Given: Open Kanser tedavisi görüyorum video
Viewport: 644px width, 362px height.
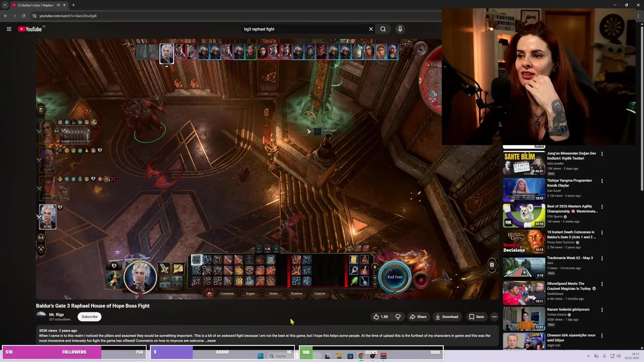Looking at the screenshot, I should pyautogui.click(x=568, y=309).
